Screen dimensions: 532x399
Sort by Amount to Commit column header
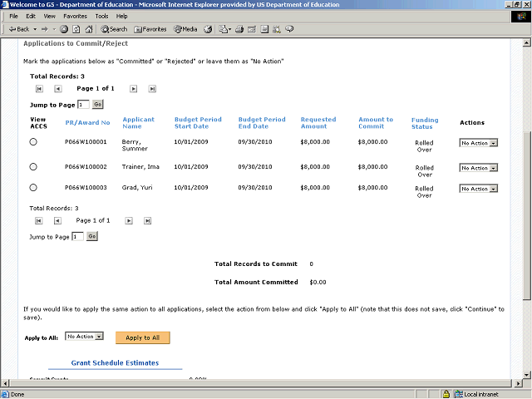tap(376, 123)
